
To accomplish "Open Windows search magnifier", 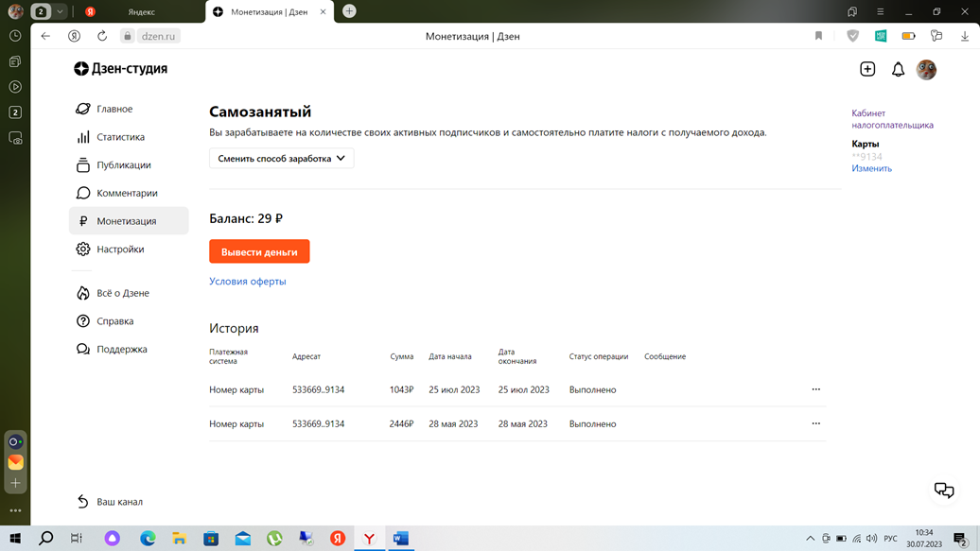I will (x=46, y=539).
